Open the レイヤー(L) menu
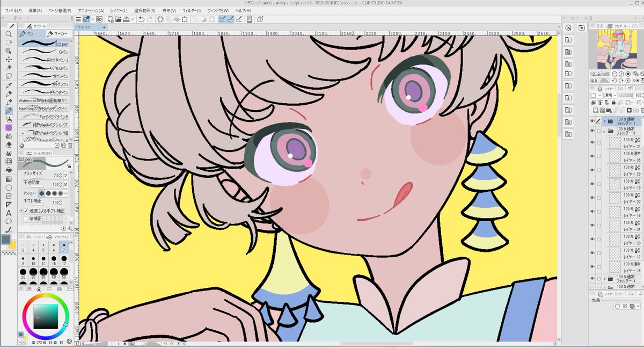Screen dimensions: 644x348 [x=119, y=11]
